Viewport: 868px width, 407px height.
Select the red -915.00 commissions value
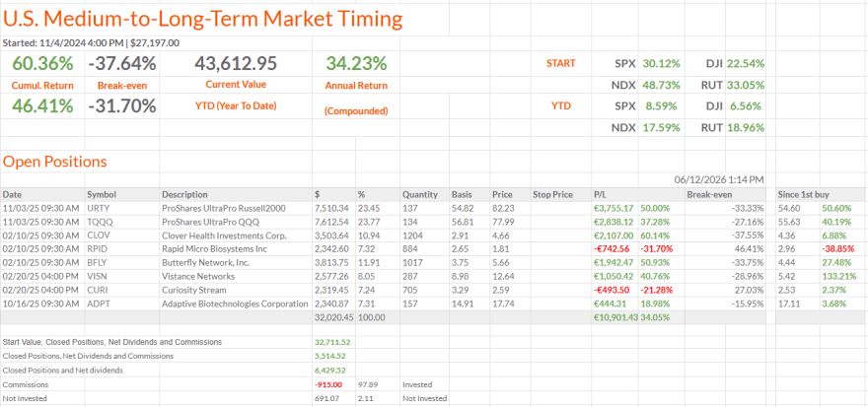click(329, 384)
